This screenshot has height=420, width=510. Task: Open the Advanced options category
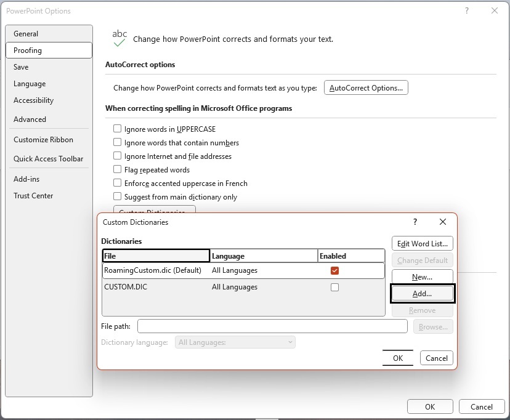click(x=30, y=119)
